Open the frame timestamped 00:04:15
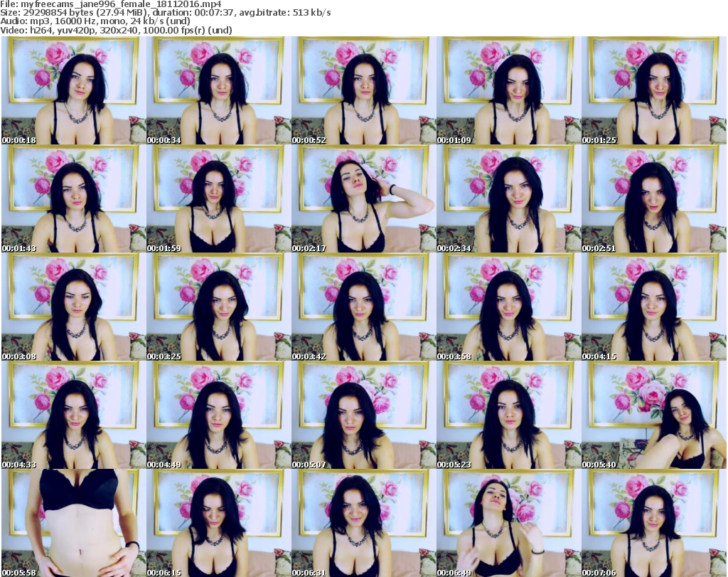The image size is (728, 577). click(x=653, y=307)
